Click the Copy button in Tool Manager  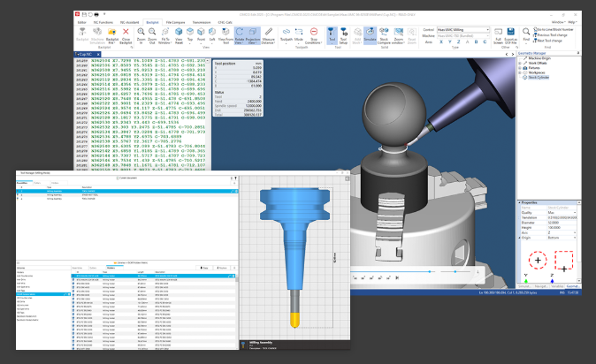click(204, 268)
